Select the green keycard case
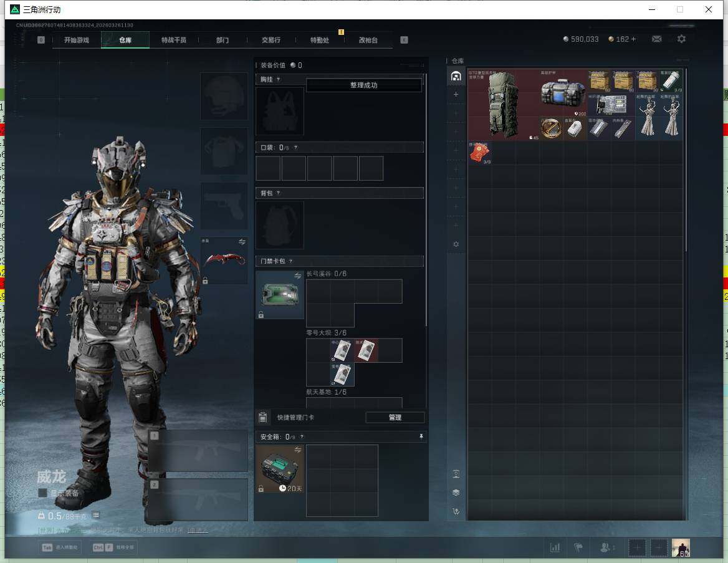728x563 pixels. pos(280,294)
